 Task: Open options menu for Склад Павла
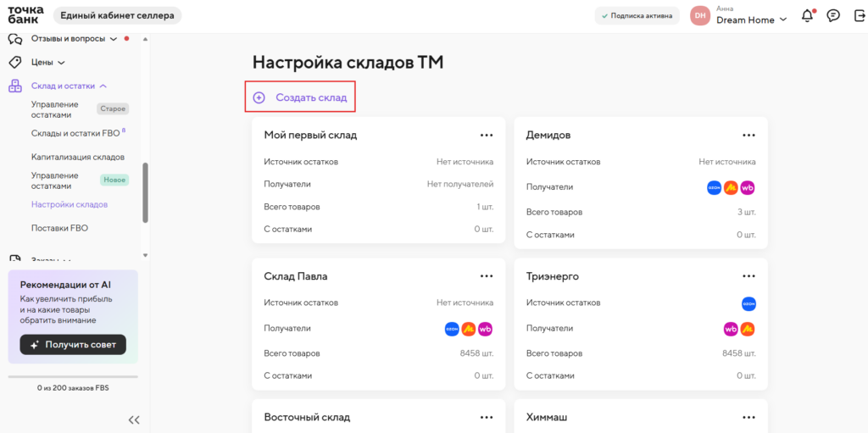point(487,275)
